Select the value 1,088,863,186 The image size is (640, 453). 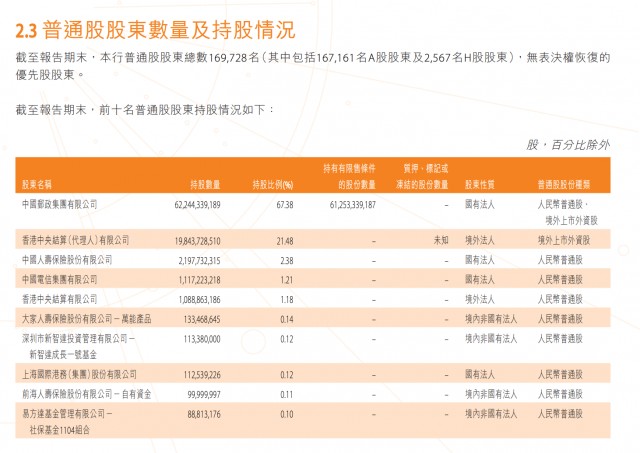pos(199,300)
